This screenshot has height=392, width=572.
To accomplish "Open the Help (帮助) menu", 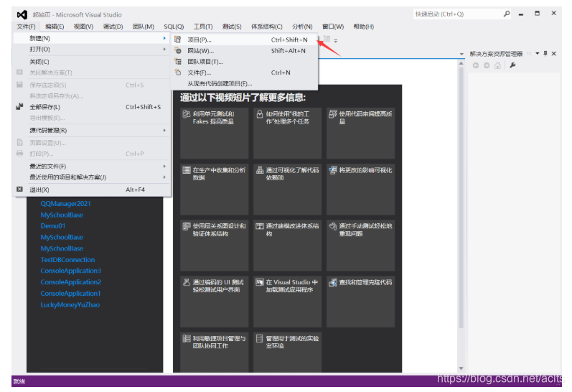I will point(363,27).
